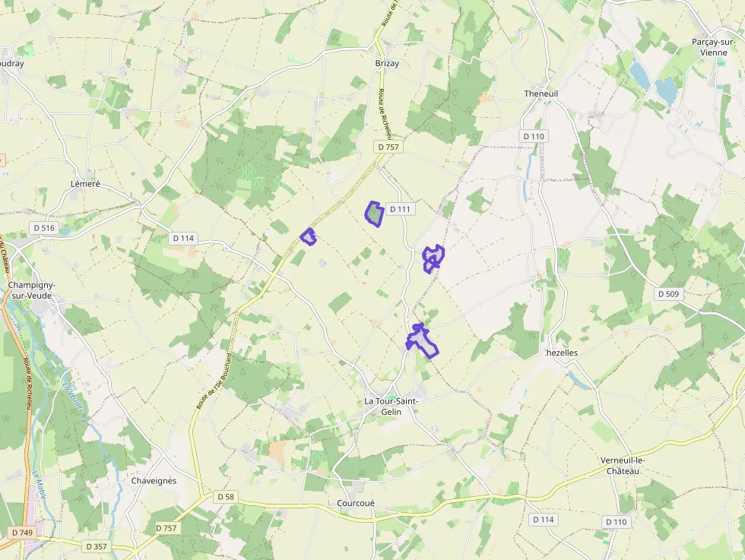
Task: Click the Theneuil village label
Action: 541,93
